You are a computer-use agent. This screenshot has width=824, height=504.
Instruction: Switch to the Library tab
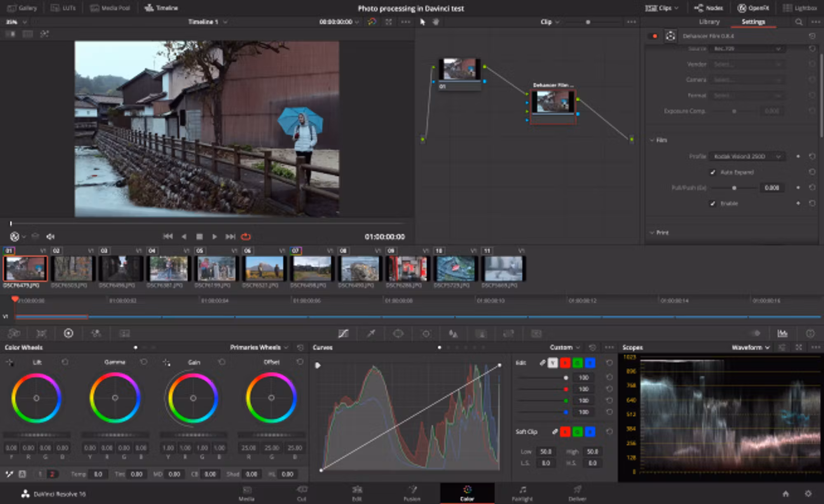pyautogui.click(x=709, y=22)
